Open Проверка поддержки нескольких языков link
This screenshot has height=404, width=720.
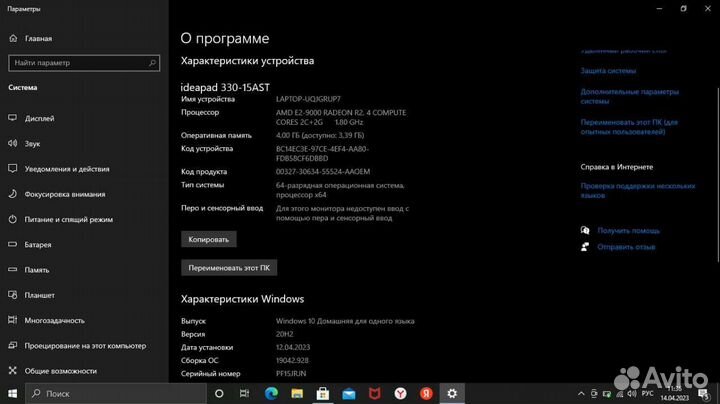tap(638, 191)
